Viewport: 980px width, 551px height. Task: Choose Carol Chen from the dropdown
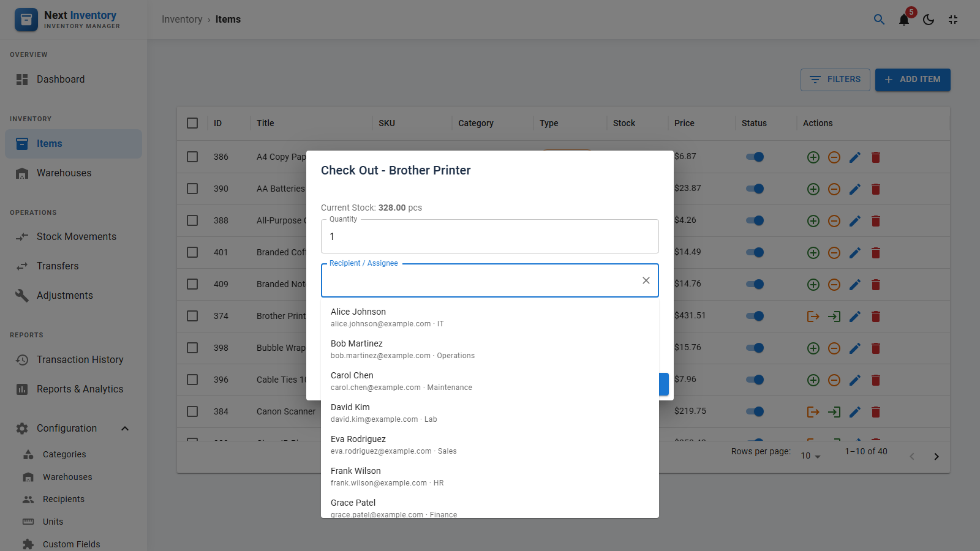(x=490, y=381)
